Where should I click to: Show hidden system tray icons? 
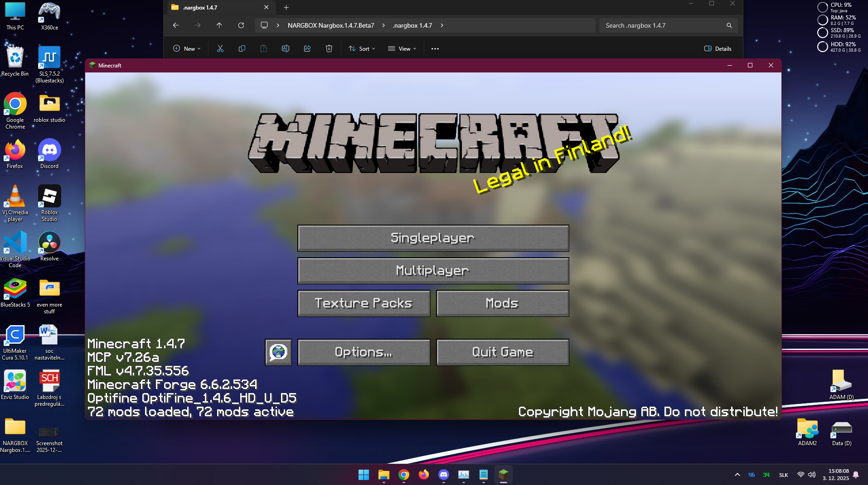click(737, 475)
